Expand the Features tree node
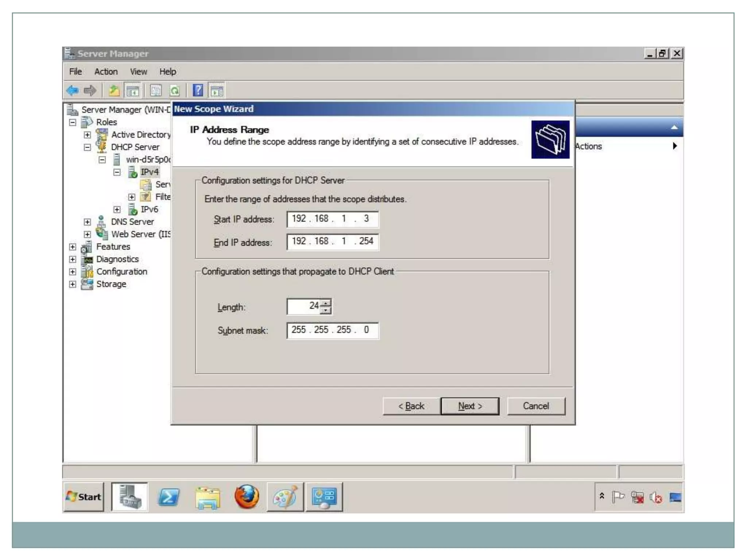Screen dimensions: 747x560 73,247
